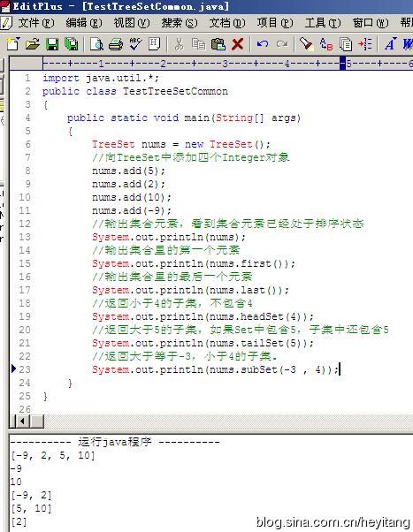413x532 pixels.
Task: Click the final output line [2]
Action: [19, 521]
